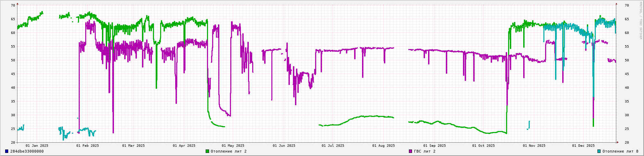Click the green Отопление лит 2 legend swatch
Image resolution: width=644 pixels, height=156 pixels.
pos(207,151)
